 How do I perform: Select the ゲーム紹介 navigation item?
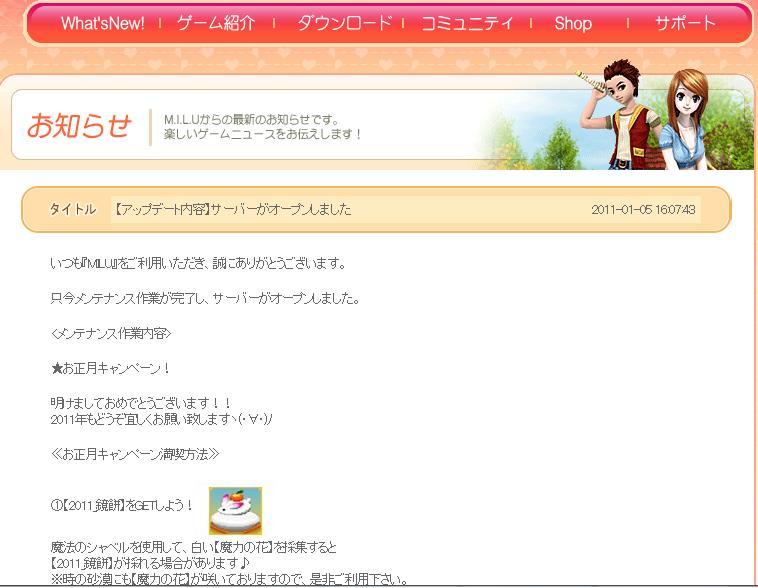pyautogui.click(x=215, y=24)
